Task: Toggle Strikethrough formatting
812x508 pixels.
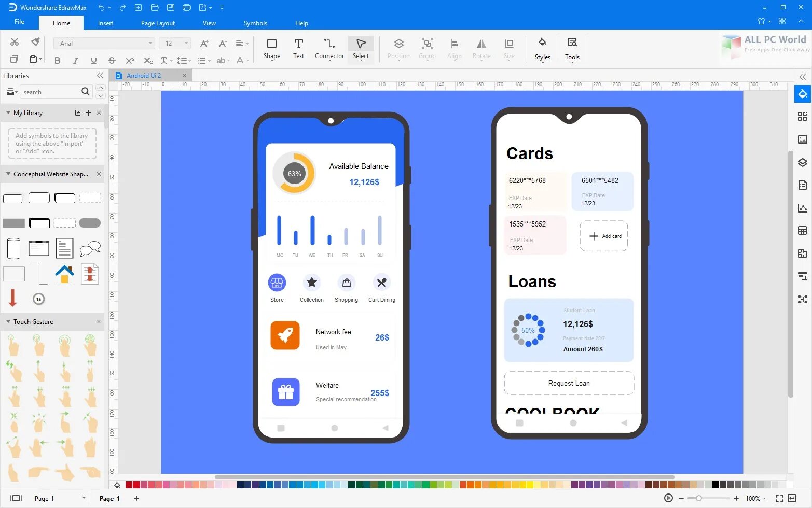Action: pyautogui.click(x=112, y=61)
